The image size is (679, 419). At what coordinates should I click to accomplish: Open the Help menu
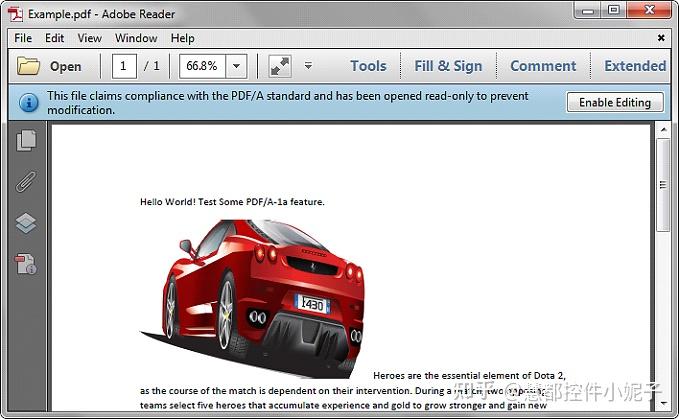click(182, 38)
